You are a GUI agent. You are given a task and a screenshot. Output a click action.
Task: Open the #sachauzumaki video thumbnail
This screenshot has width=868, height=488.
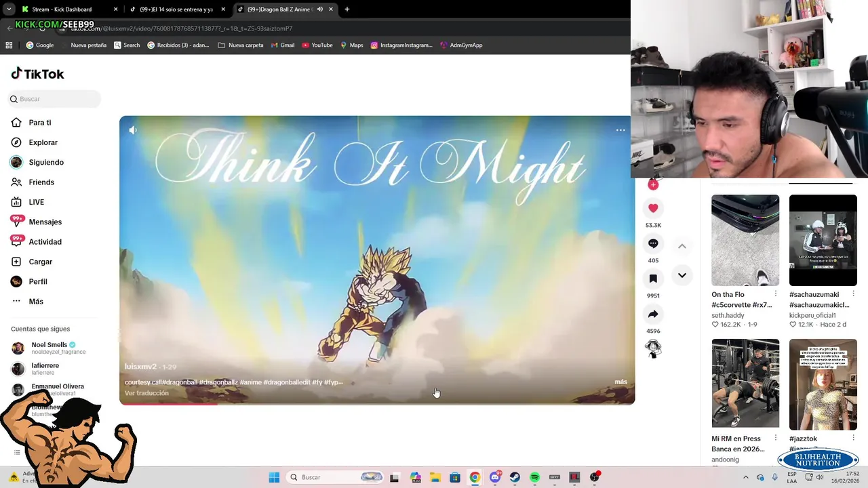click(x=823, y=240)
